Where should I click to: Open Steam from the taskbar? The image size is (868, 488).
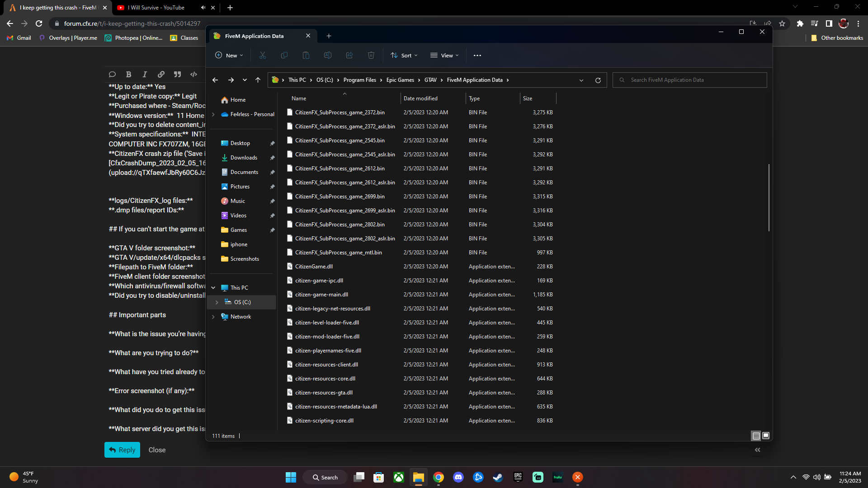pyautogui.click(x=498, y=477)
